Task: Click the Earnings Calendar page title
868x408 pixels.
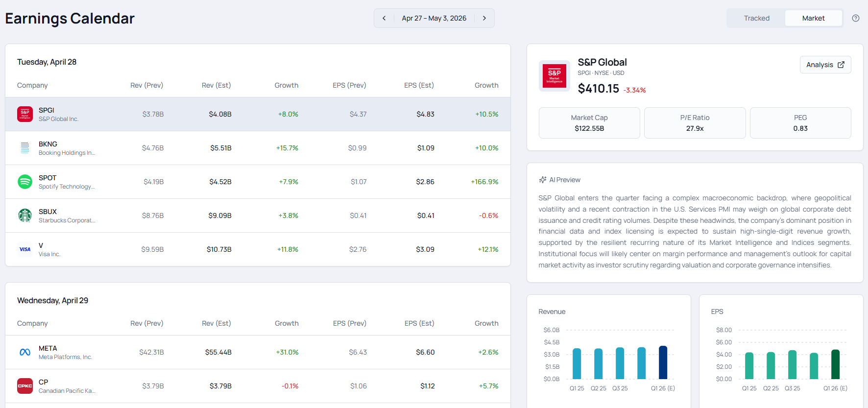Action: pyautogui.click(x=70, y=18)
